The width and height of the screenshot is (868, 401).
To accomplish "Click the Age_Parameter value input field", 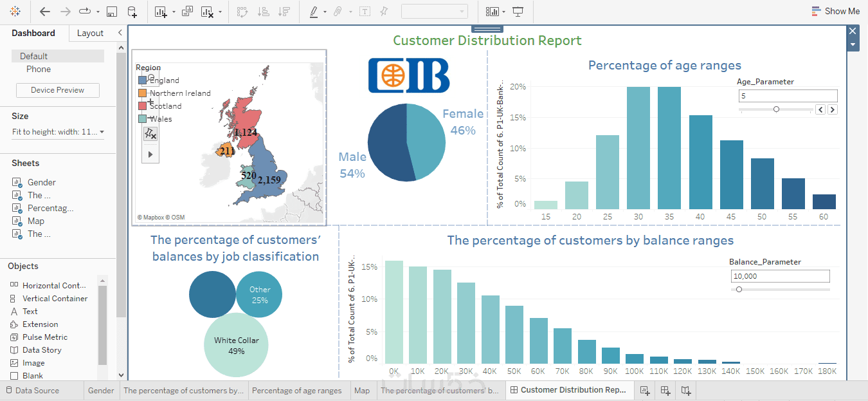I will point(788,96).
